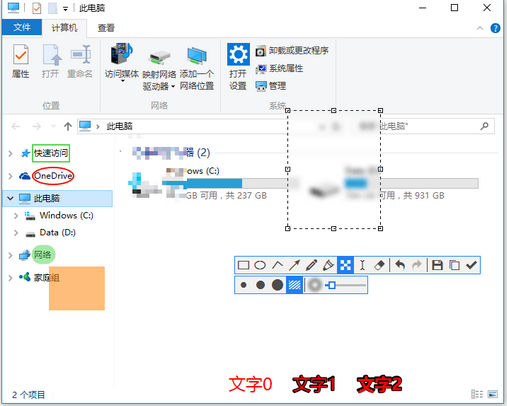Screen dimensions: 507x406
Task: Open the 映射网络驱动器 dropdown arrow
Action: coord(173,87)
